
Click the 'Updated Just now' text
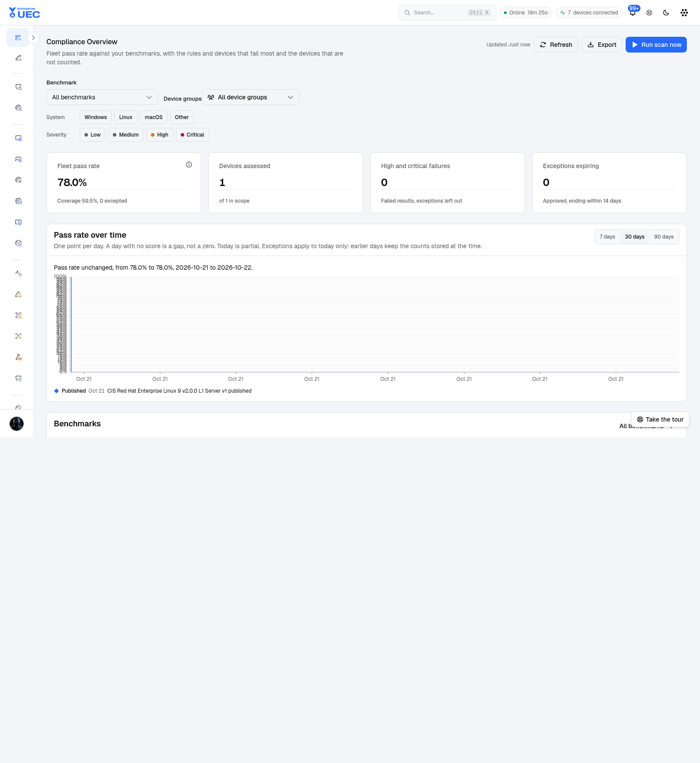click(x=508, y=45)
